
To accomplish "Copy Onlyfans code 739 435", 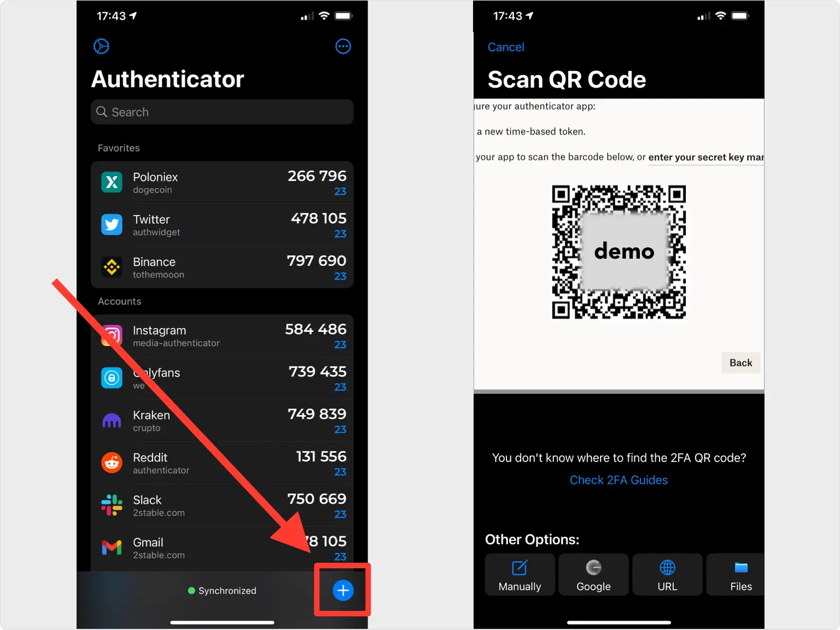I will (318, 372).
